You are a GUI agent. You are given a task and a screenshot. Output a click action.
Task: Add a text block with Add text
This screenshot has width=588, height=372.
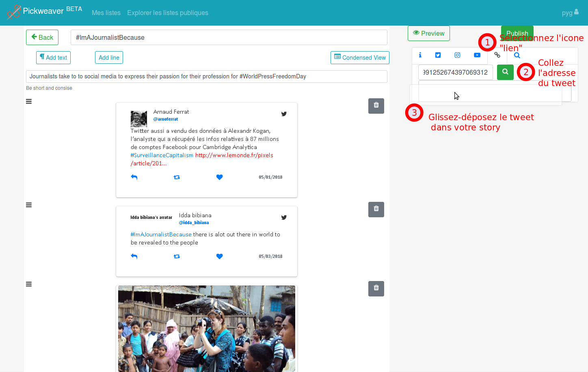(53, 58)
